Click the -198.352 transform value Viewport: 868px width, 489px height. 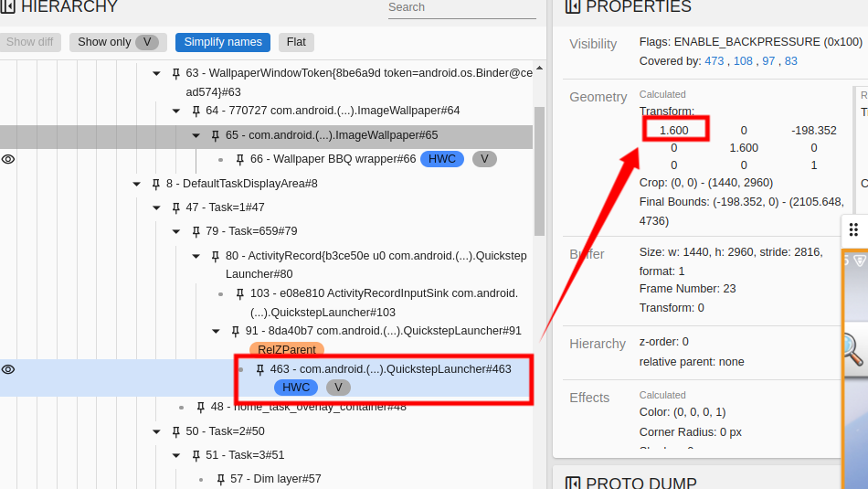tap(814, 131)
